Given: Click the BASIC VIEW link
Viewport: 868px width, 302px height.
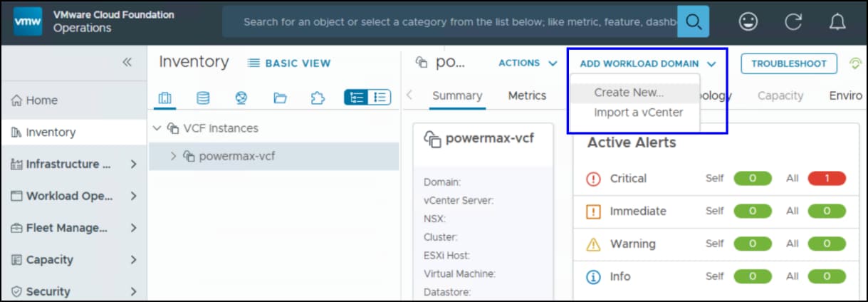Looking at the screenshot, I should tap(289, 63).
